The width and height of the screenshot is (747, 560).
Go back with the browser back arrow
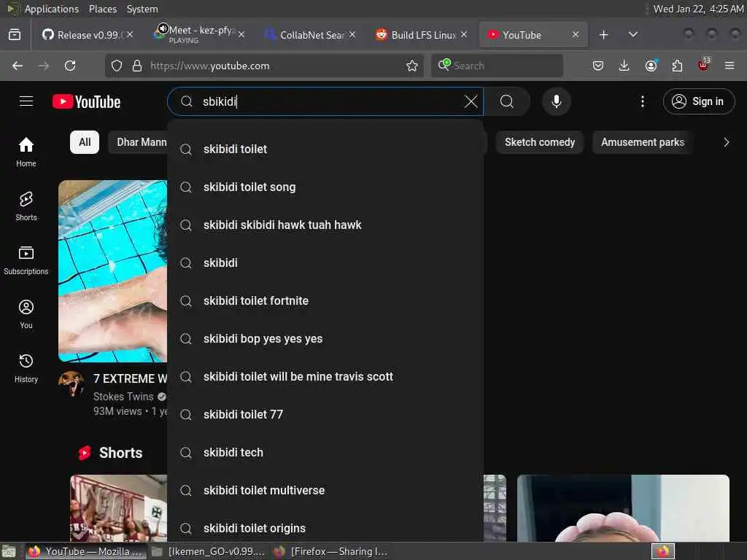[x=18, y=66]
